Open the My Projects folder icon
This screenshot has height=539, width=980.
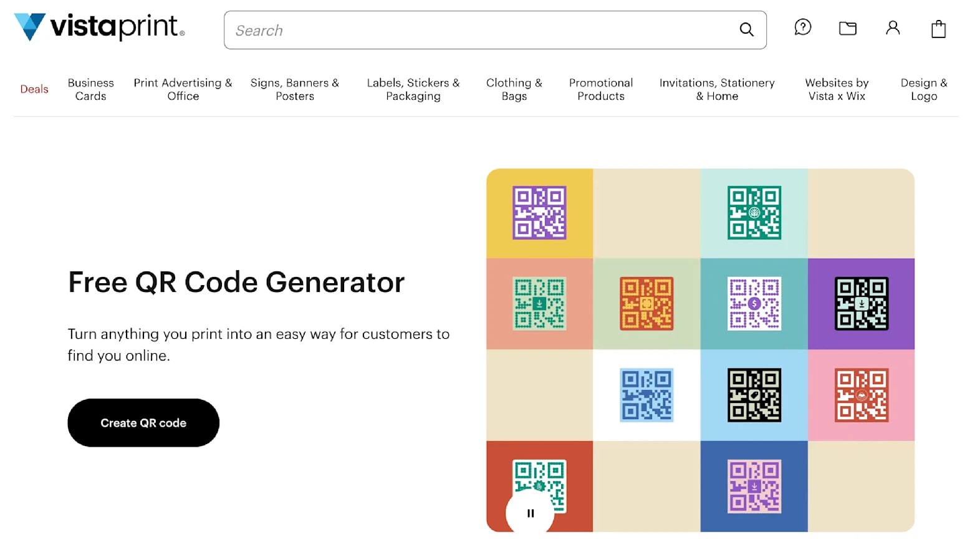pyautogui.click(x=847, y=27)
